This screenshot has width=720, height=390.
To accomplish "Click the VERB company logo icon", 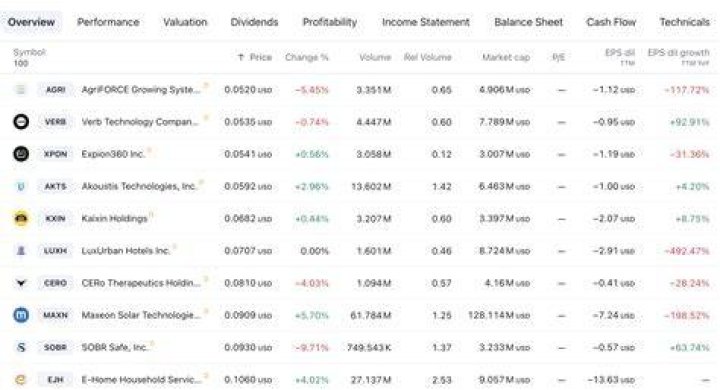I will pyautogui.click(x=21, y=122).
